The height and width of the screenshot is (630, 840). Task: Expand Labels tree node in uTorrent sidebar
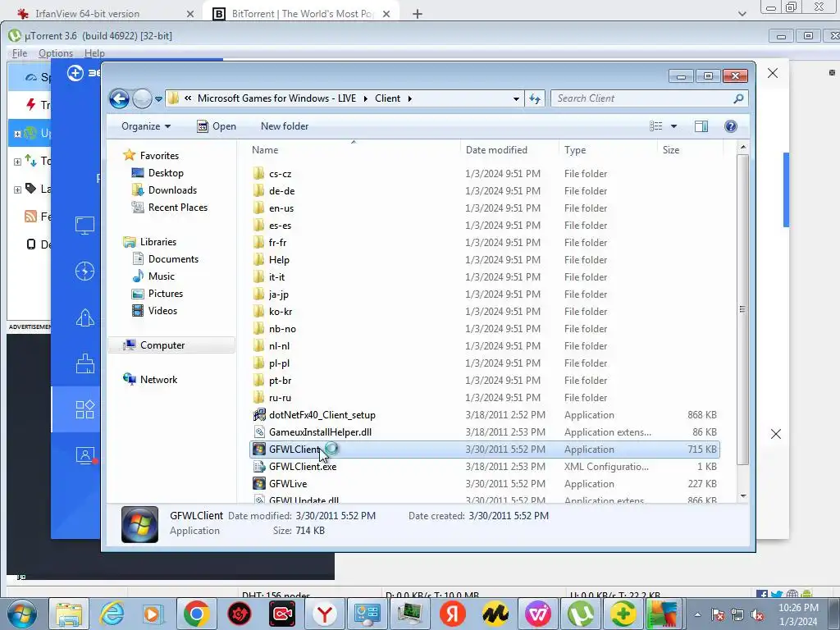coord(17,189)
